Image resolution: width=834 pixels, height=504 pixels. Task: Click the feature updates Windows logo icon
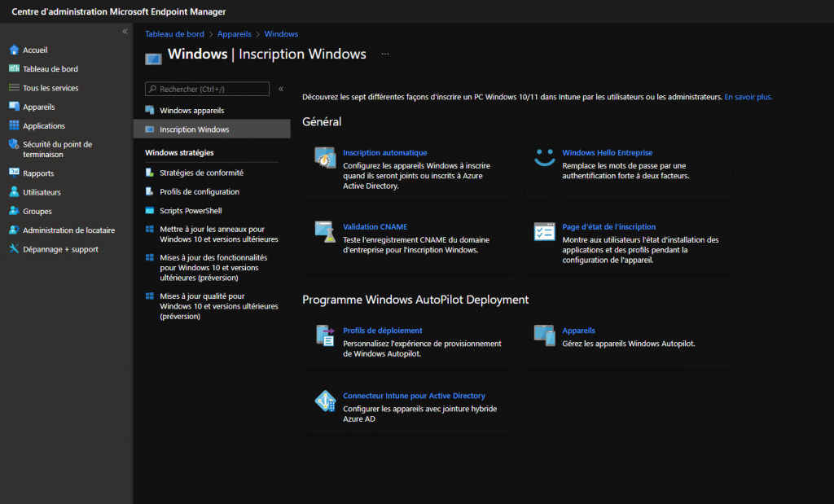tap(150, 257)
